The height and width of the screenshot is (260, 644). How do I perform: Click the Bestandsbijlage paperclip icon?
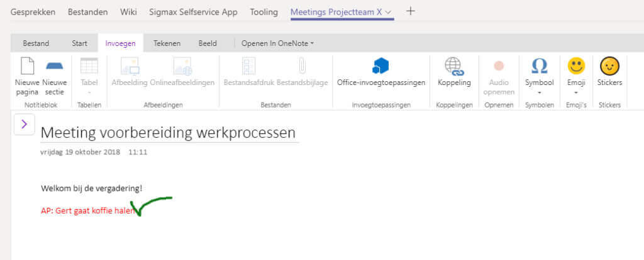click(x=302, y=66)
